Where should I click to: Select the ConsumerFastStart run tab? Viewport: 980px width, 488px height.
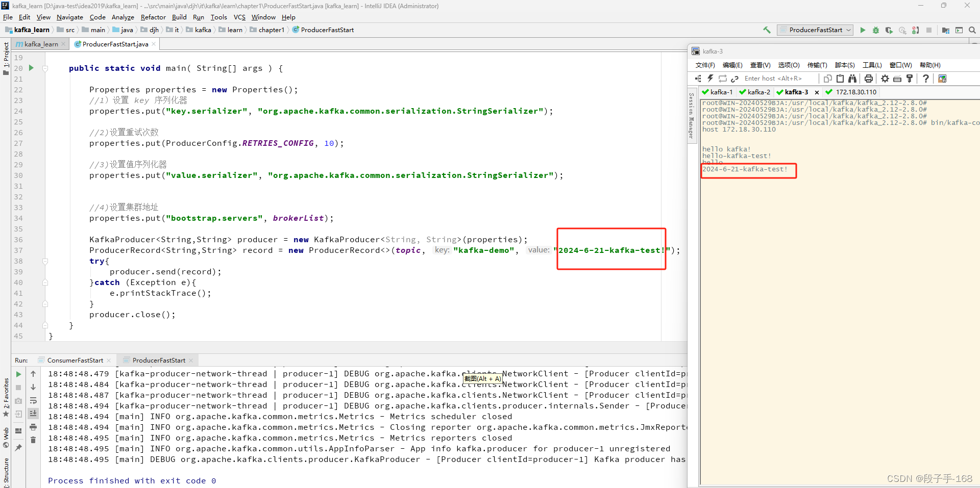[75, 361]
